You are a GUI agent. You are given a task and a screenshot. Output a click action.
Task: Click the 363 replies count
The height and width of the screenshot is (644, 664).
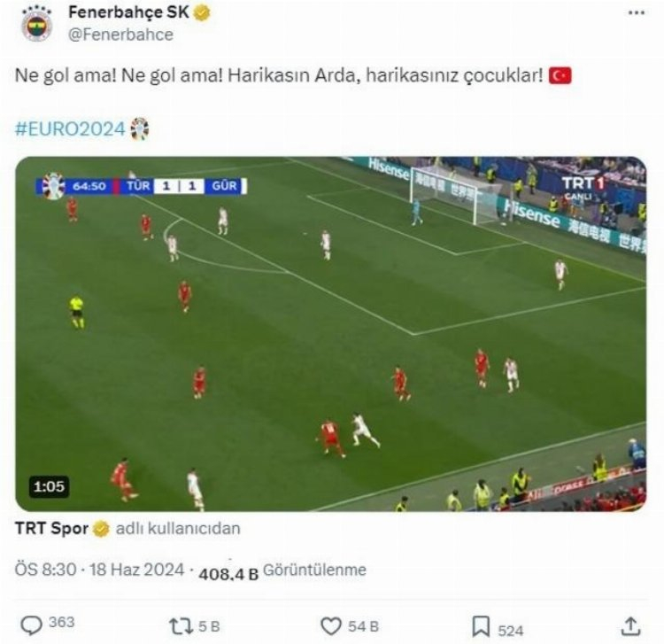[x=61, y=622]
